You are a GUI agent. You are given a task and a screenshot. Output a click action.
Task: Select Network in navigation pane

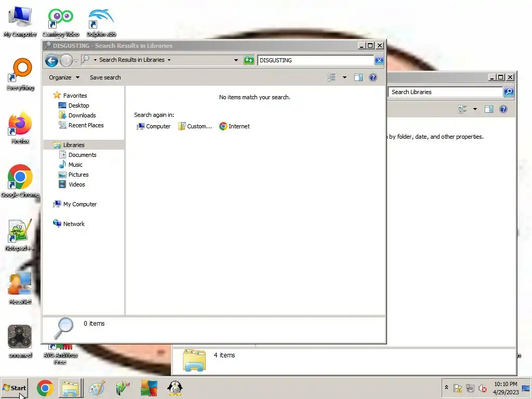coord(74,224)
